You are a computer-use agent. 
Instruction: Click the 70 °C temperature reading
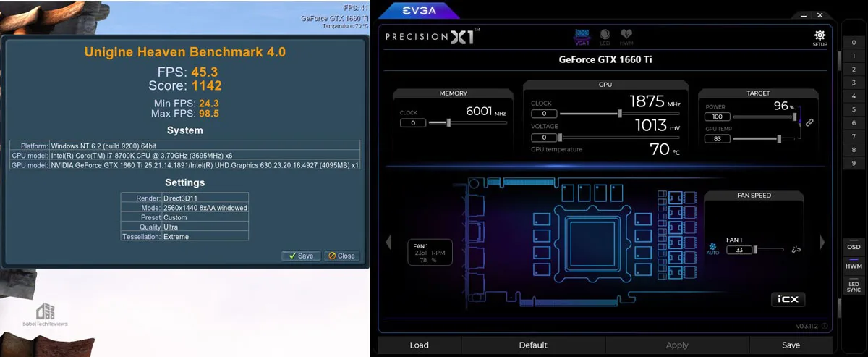665,150
